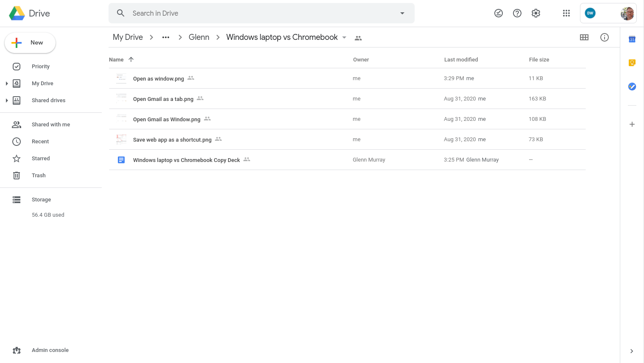Open Google Calendar from the side panel

(x=632, y=39)
